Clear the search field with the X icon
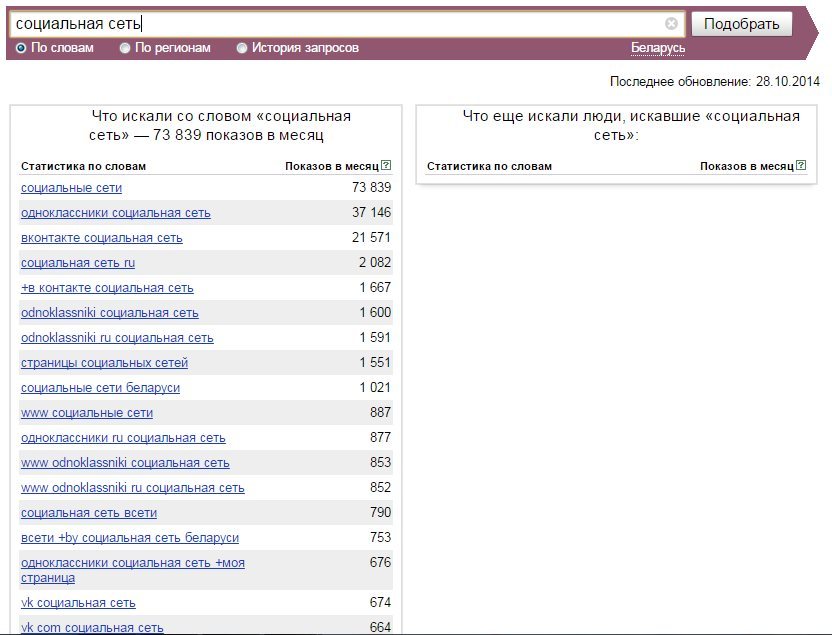Image resolution: width=832 pixels, height=635 pixels. (x=671, y=24)
